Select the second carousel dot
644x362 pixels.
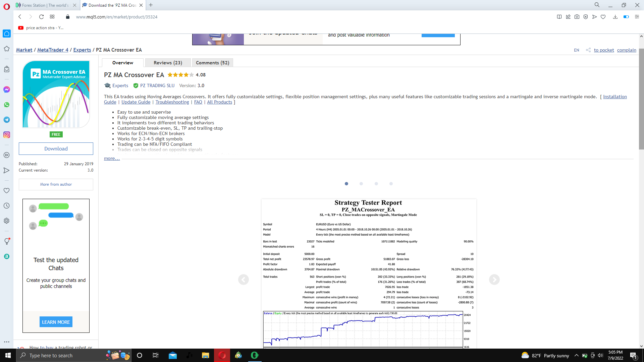[x=361, y=184]
